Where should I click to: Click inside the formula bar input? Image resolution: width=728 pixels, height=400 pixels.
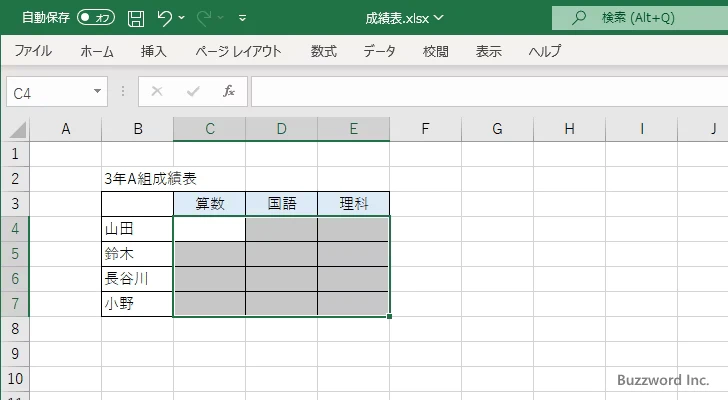pyautogui.click(x=489, y=92)
